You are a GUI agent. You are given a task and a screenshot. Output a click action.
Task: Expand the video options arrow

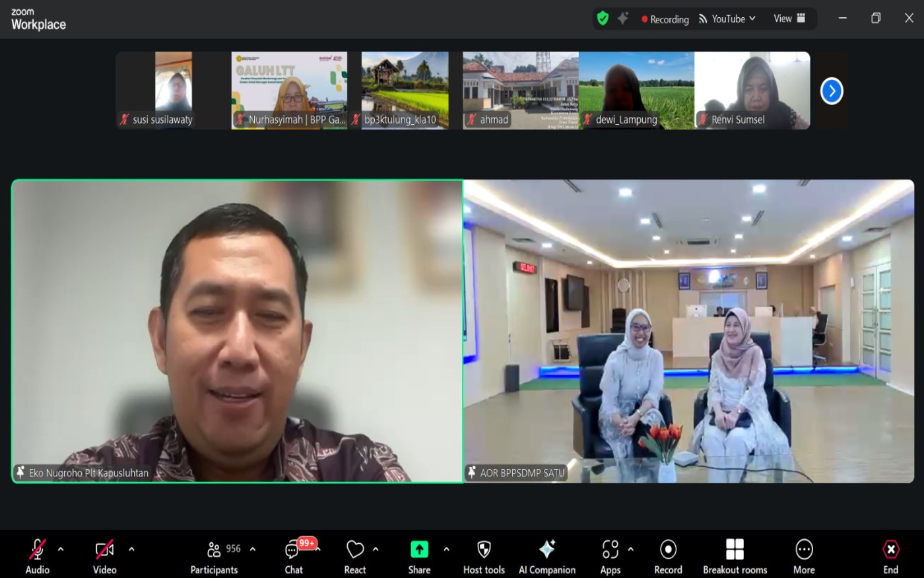coord(131,549)
